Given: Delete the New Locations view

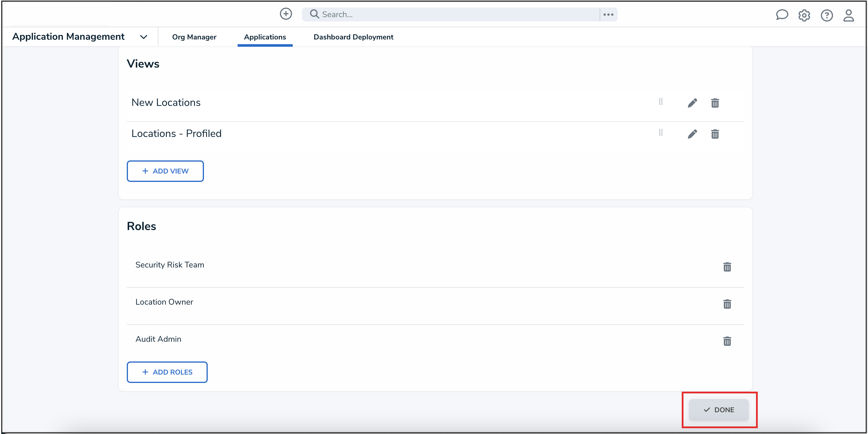Looking at the screenshot, I should point(715,103).
